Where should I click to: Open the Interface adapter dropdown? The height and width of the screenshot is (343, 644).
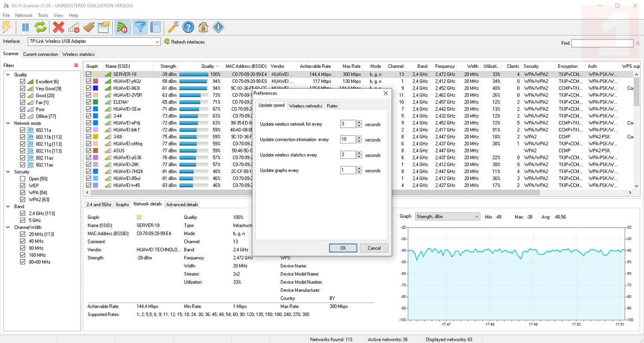pyautogui.click(x=157, y=42)
